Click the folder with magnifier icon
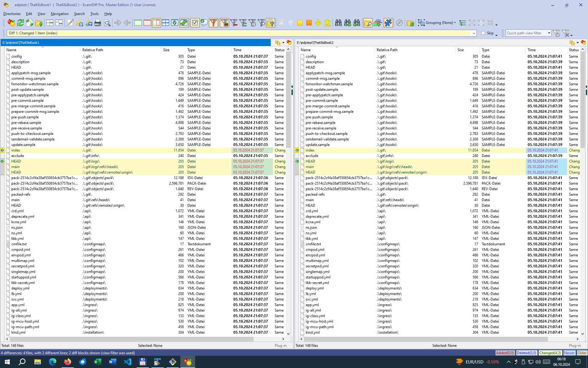Screen dimensions: 588x368 pyautogui.click(x=367, y=23)
